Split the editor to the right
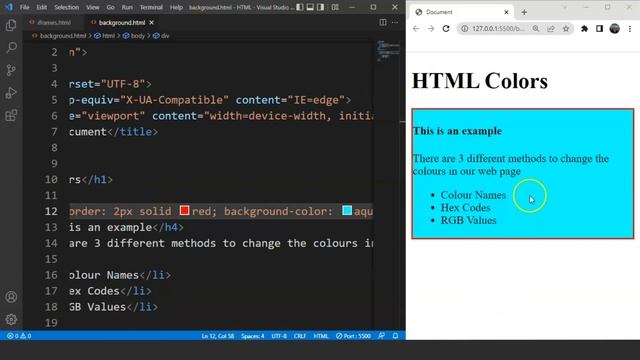Image resolution: width=640 pixels, height=360 pixels. click(383, 22)
